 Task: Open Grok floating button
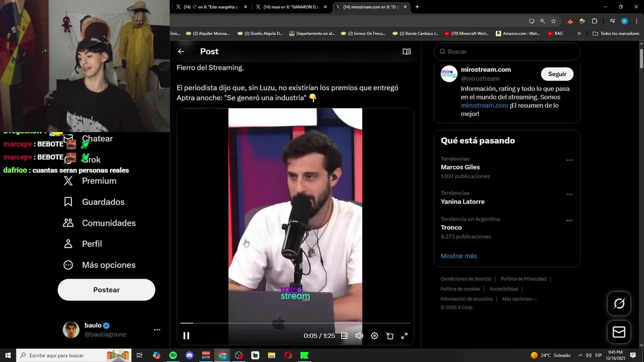tap(619, 304)
